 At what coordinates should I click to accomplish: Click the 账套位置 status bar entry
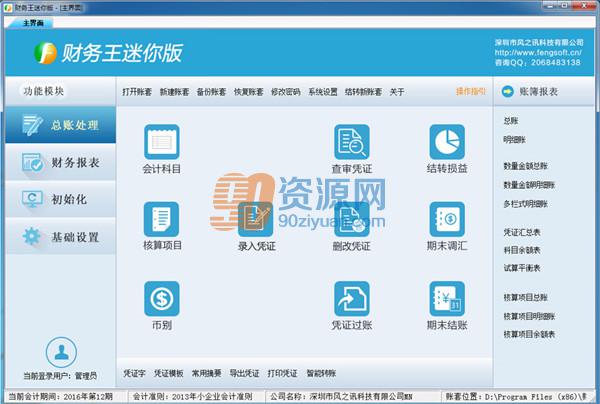pyautogui.click(x=516, y=397)
